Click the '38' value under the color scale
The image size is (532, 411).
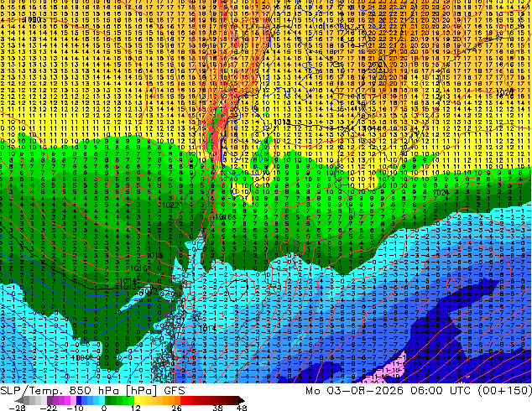tap(217, 408)
